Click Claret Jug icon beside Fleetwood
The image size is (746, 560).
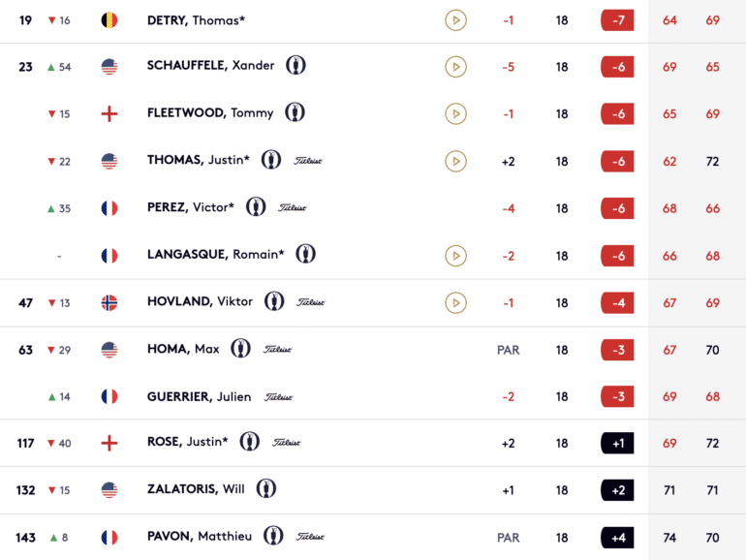pos(295,112)
